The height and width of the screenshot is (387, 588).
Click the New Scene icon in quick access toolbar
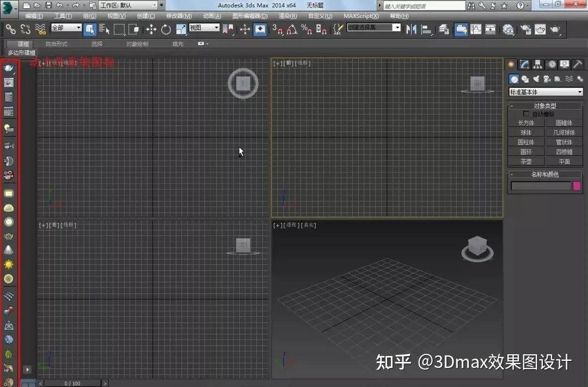point(26,5)
